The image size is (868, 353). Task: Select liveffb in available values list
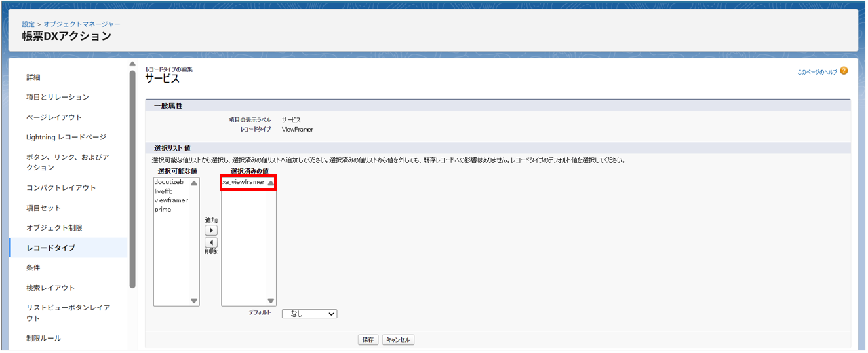(163, 191)
